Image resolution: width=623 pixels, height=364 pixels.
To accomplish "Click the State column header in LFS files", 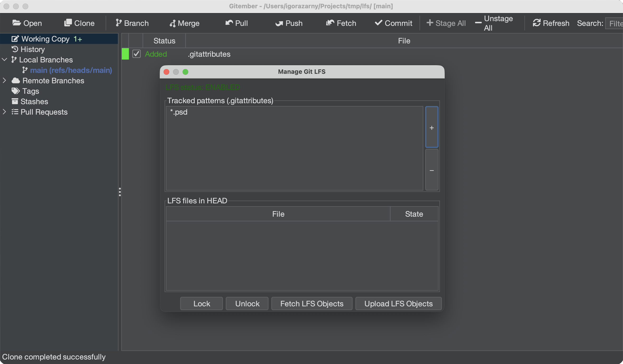I will 414,214.
